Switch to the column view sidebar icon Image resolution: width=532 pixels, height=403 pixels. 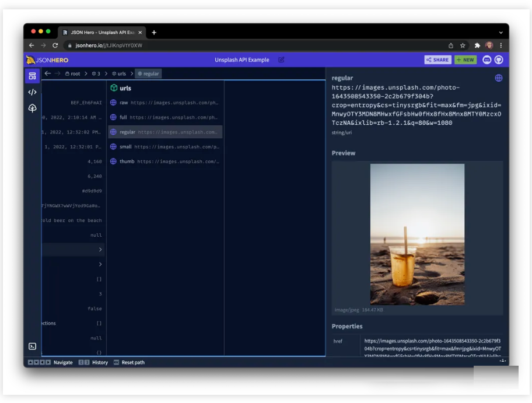[x=32, y=76]
